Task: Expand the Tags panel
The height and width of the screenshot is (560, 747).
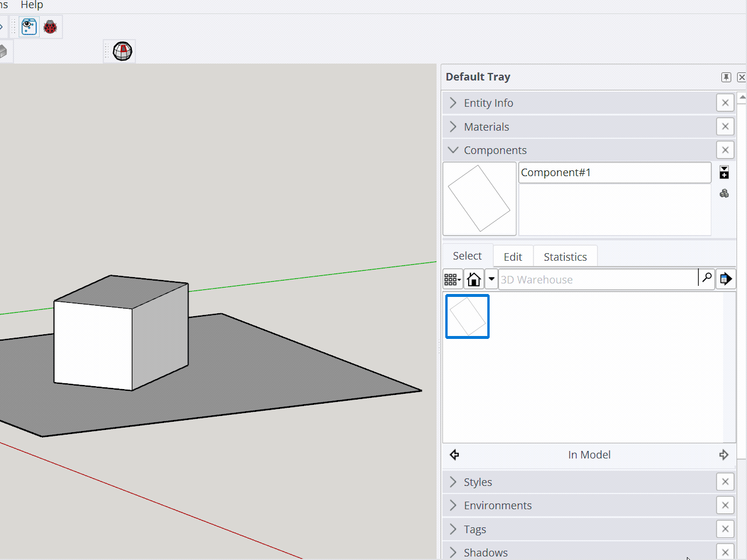Action: [453, 529]
